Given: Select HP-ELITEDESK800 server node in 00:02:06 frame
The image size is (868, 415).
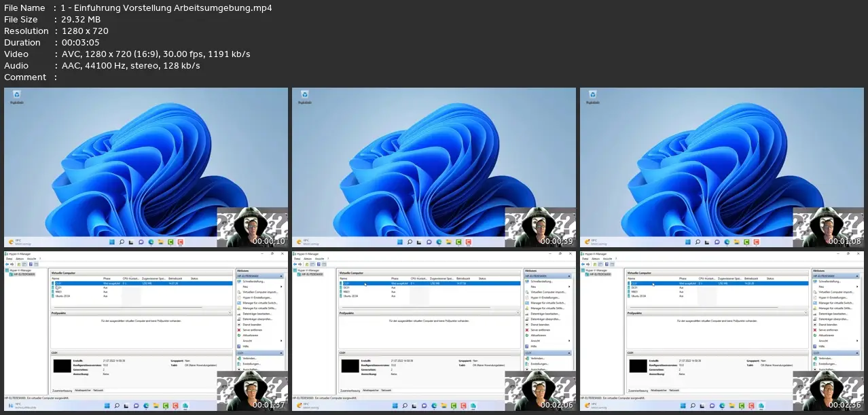Looking at the screenshot, I should click(x=310, y=274).
